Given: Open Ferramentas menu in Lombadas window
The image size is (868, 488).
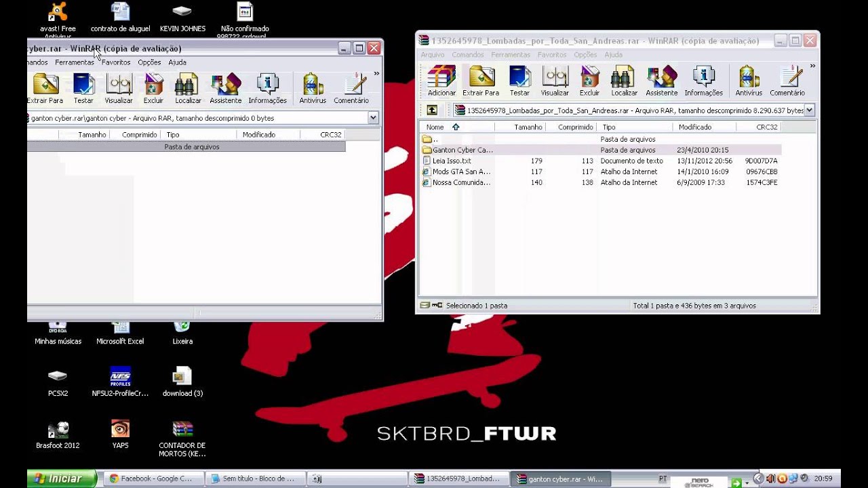Looking at the screenshot, I should pos(511,55).
